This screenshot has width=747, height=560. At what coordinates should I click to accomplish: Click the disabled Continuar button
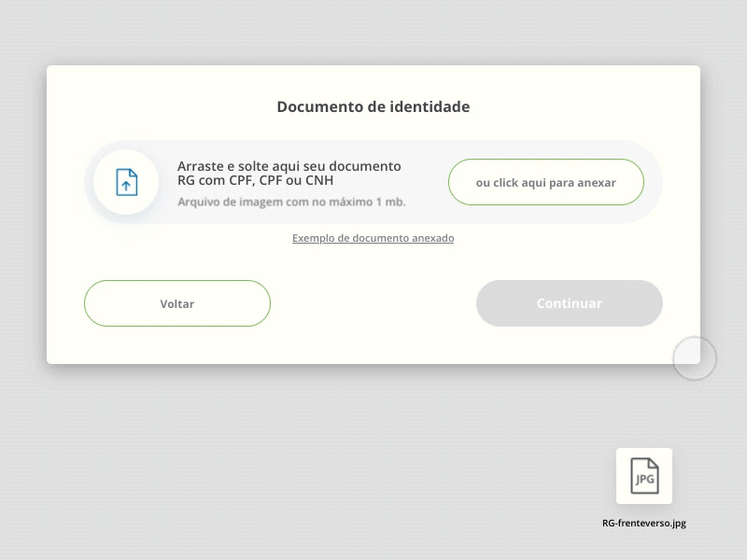tap(570, 303)
